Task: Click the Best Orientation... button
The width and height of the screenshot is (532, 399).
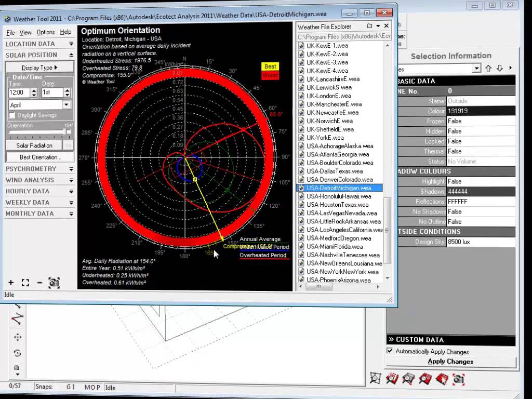Action: 40,157
